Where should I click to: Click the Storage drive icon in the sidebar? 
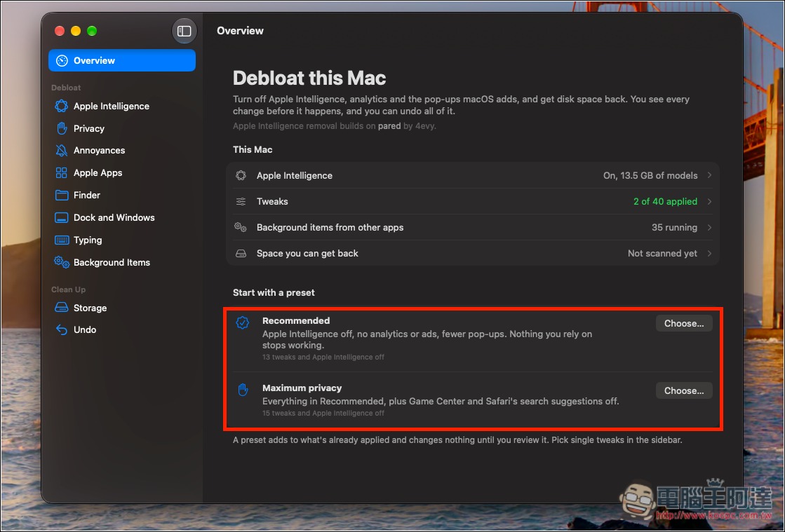point(62,308)
